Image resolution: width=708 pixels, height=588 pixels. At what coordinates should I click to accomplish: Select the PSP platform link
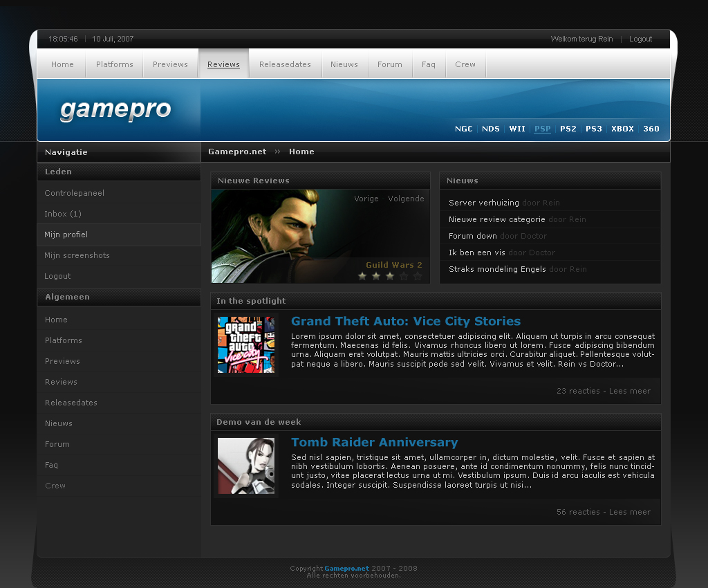click(x=542, y=129)
